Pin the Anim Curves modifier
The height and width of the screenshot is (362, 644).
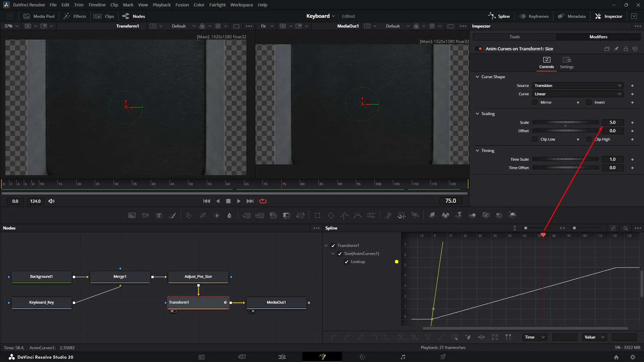click(616, 49)
